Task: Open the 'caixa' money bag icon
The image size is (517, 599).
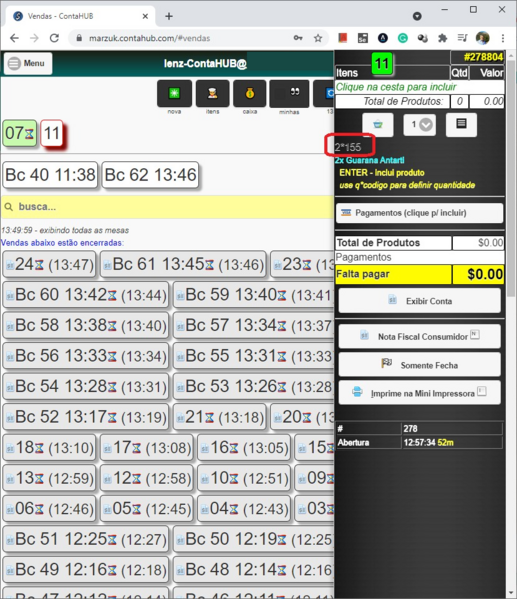Action: (250, 93)
